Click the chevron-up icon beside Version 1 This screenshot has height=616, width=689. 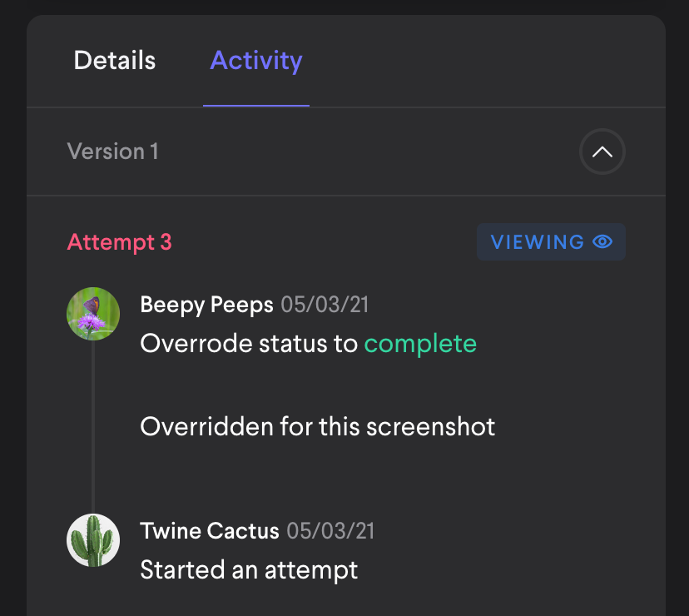(x=602, y=152)
